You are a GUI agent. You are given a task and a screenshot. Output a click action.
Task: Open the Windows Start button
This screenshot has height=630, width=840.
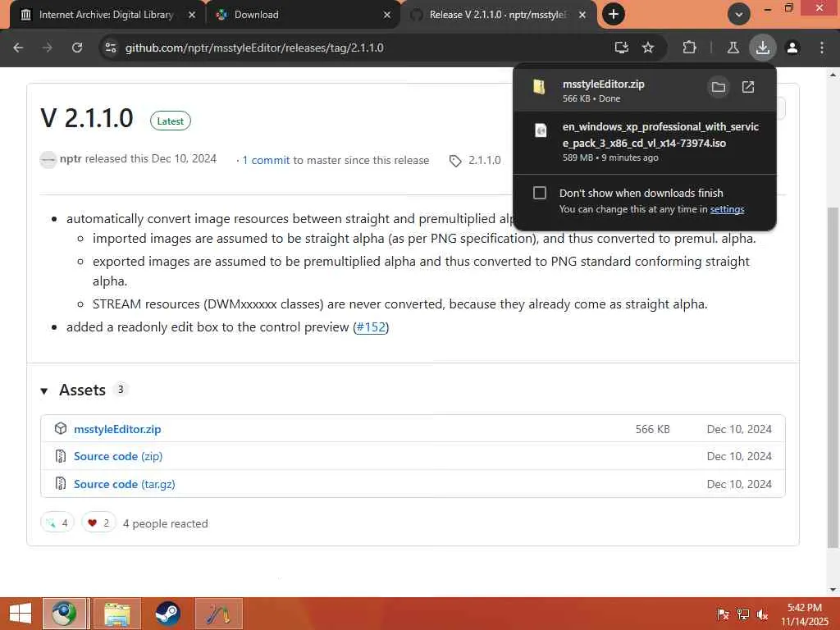point(21,614)
